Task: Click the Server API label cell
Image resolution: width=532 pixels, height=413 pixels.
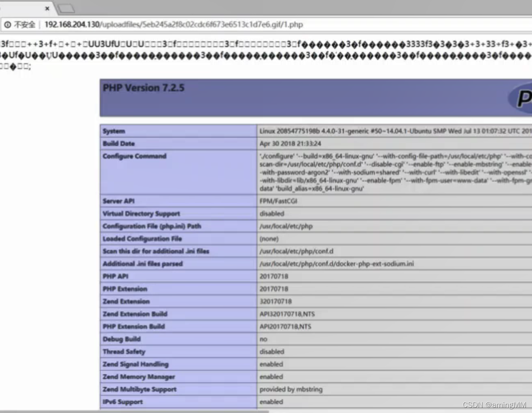Action: (178, 201)
